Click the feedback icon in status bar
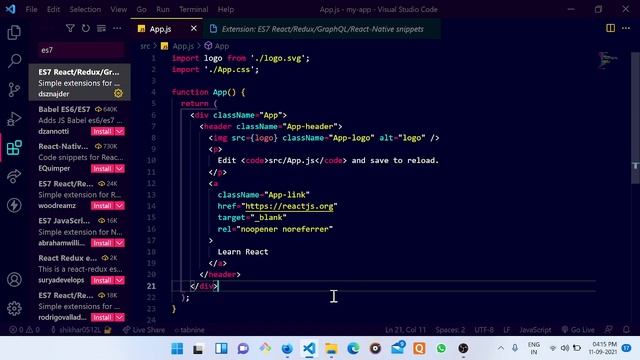The image size is (640, 360). click(x=609, y=329)
